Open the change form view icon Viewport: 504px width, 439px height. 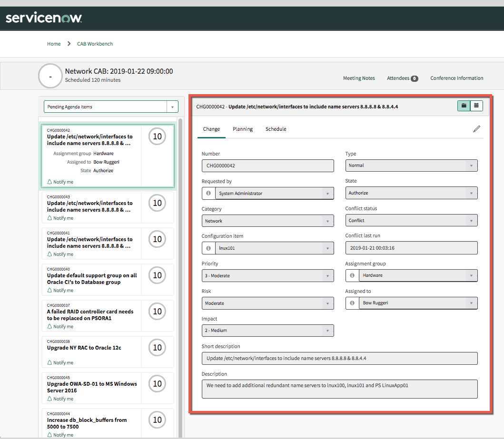click(x=464, y=106)
